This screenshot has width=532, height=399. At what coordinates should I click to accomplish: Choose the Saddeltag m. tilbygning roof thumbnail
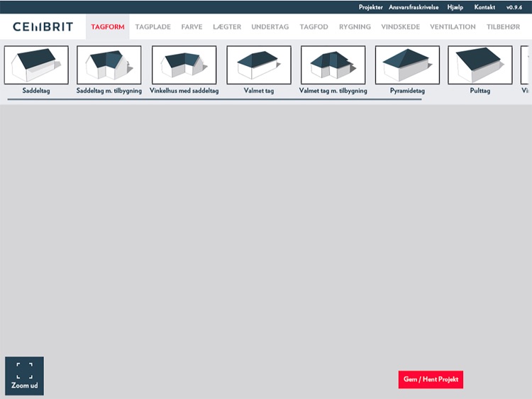point(109,65)
